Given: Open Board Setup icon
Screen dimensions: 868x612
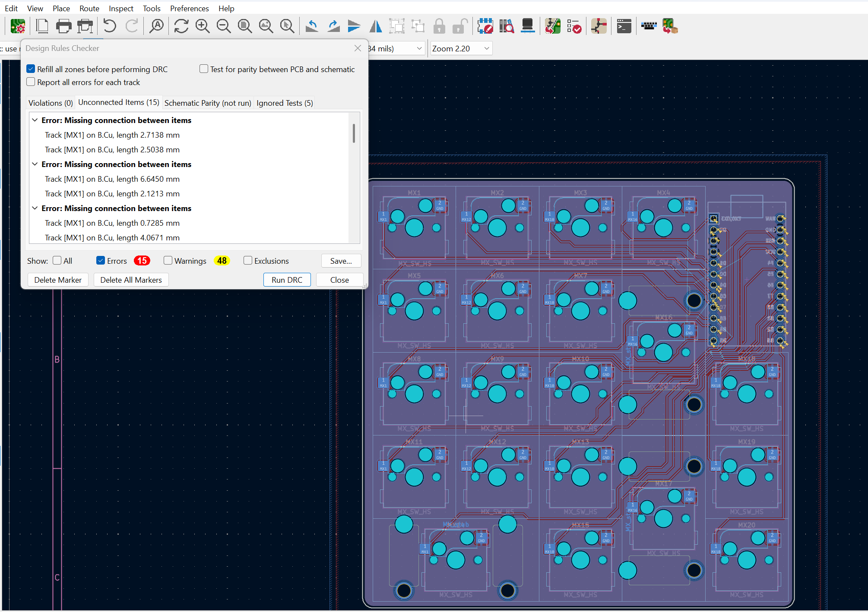Looking at the screenshot, I should [x=18, y=27].
